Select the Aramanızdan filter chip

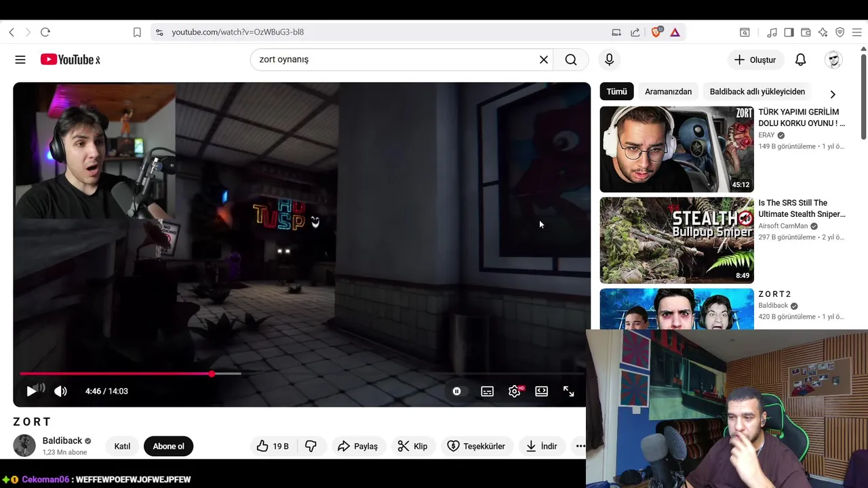point(669,91)
